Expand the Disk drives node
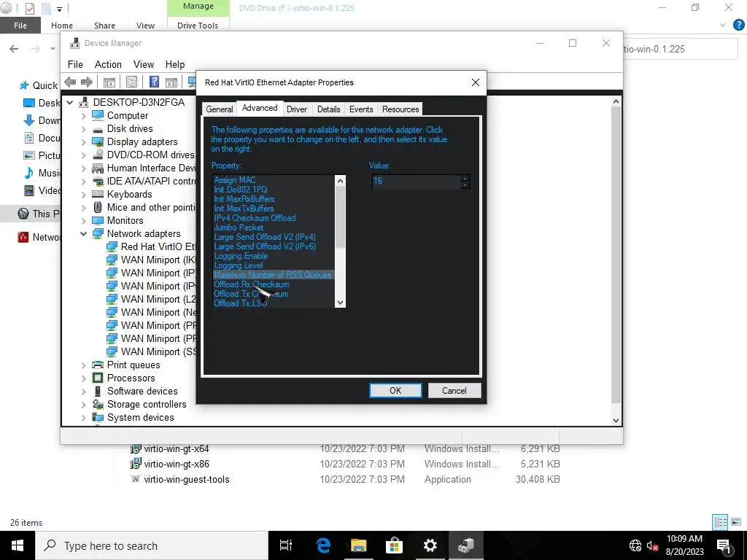747x560 pixels. click(83, 129)
